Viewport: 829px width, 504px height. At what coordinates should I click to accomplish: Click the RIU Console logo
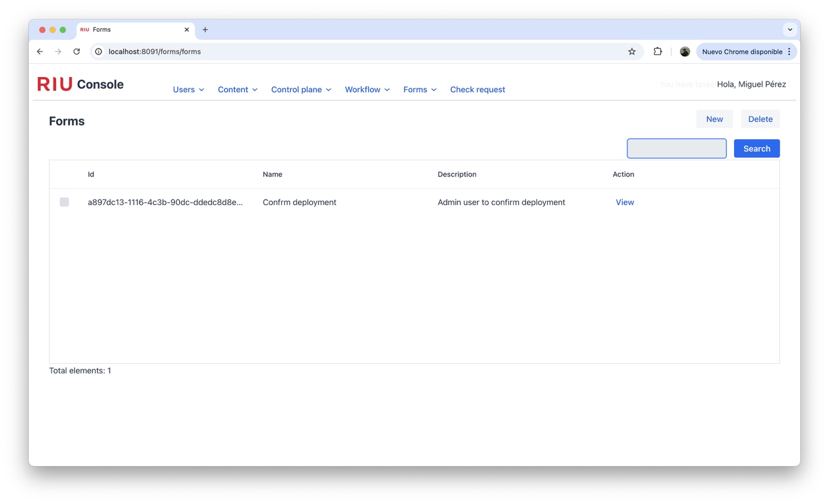pos(80,84)
